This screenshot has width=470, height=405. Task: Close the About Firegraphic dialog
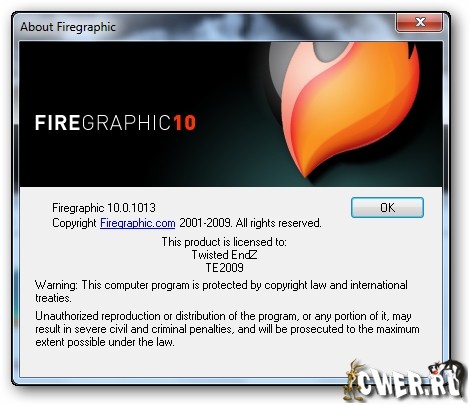pos(420,22)
